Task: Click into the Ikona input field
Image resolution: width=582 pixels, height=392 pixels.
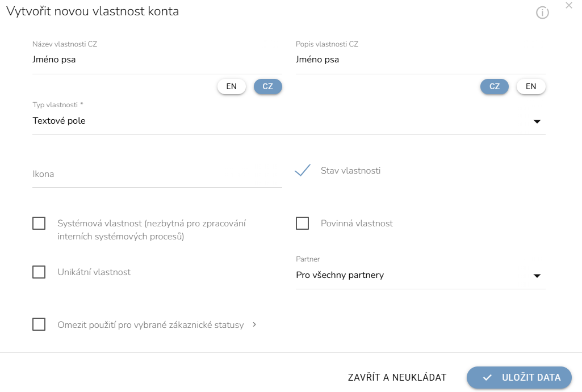Action: tap(157, 174)
